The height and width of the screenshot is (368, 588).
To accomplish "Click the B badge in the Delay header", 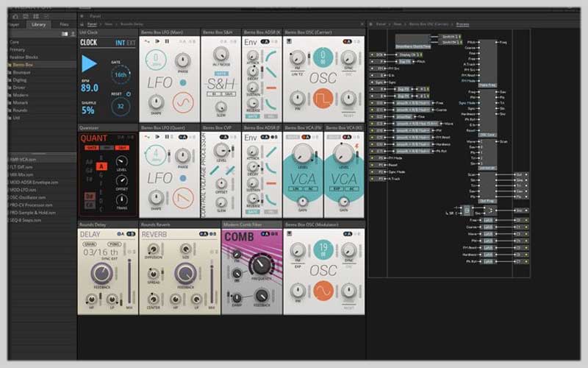I will pos(131,234).
